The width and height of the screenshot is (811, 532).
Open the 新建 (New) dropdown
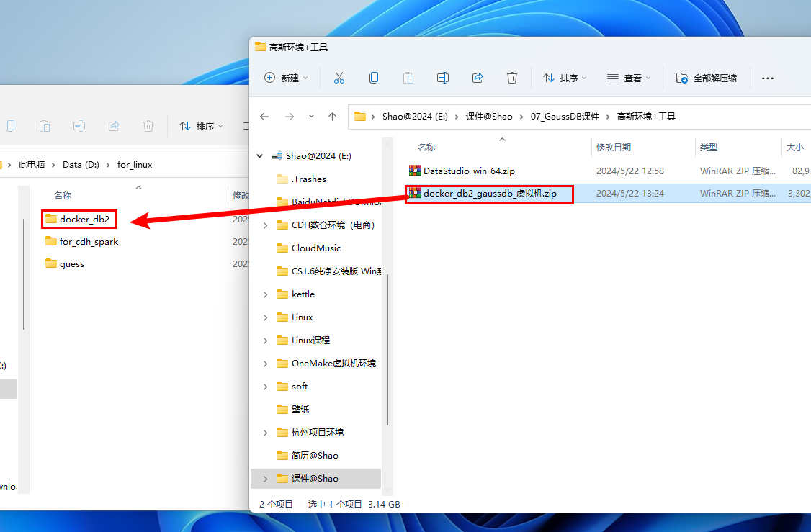click(x=286, y=78)
